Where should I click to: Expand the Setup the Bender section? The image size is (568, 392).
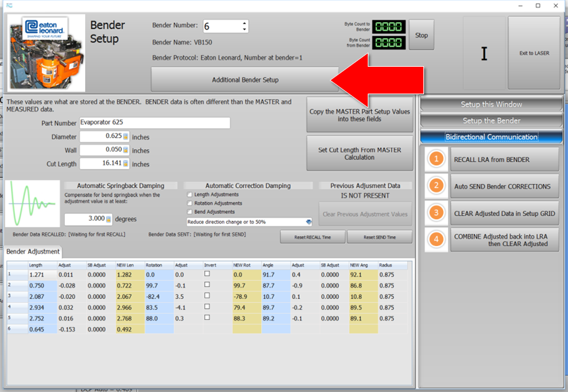(x=491, y=120)
